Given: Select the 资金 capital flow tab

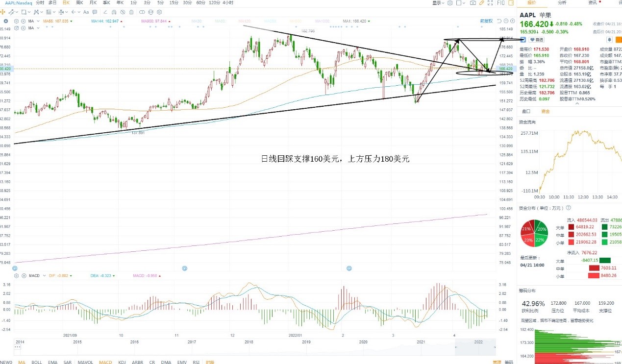Looking at the screenshot, I should (x=545, y=111).
